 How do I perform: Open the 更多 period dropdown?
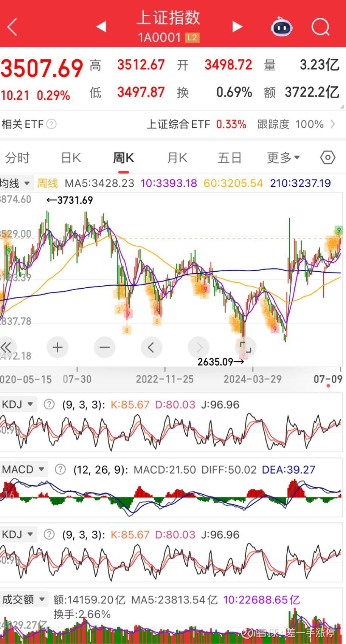(x=283, y=158)
